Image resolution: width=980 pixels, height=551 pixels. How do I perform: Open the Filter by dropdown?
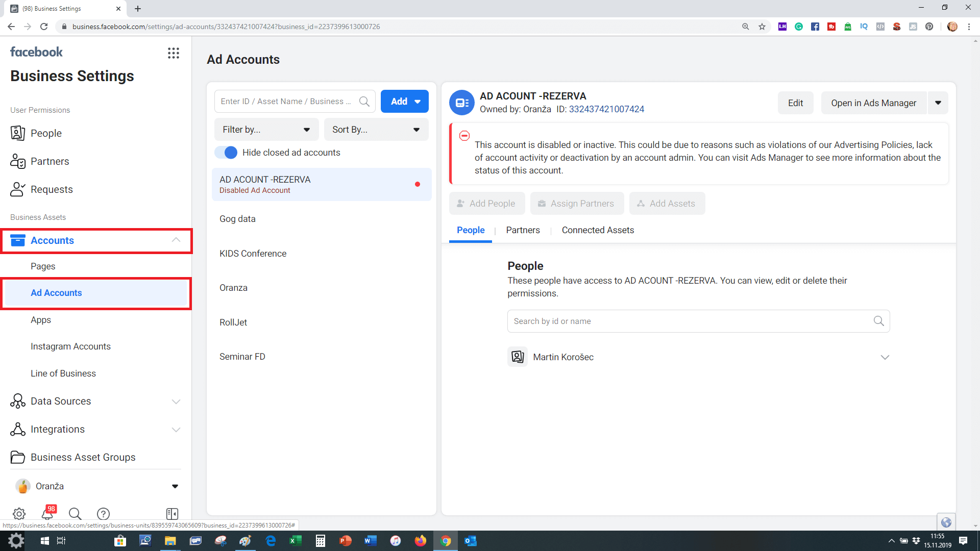[x=266, y=130]
